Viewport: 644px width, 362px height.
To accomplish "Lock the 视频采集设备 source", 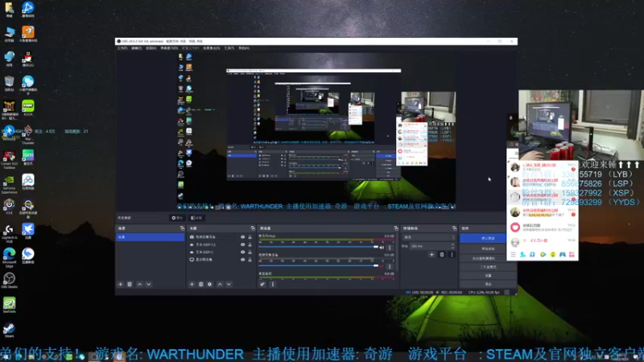I will point(250,237).
